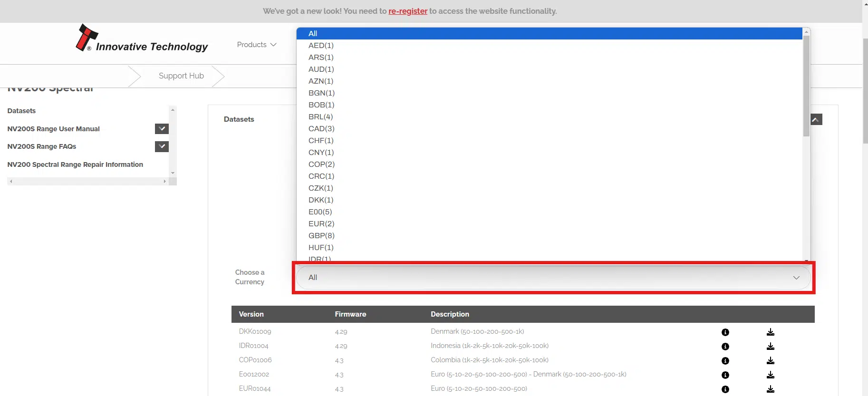Download the IDR01004 Indonesia dataset
This screenshot has height=396, width=868.
(x=770, y=347)
